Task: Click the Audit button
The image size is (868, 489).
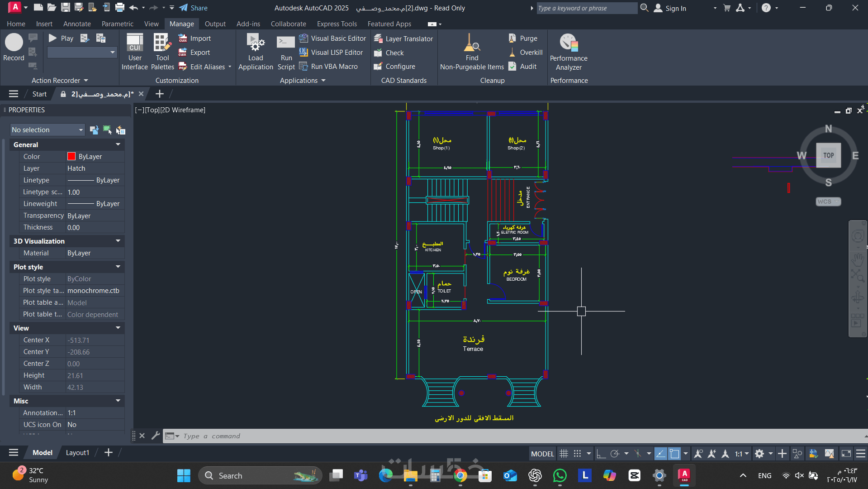Action: pos(522,67)
